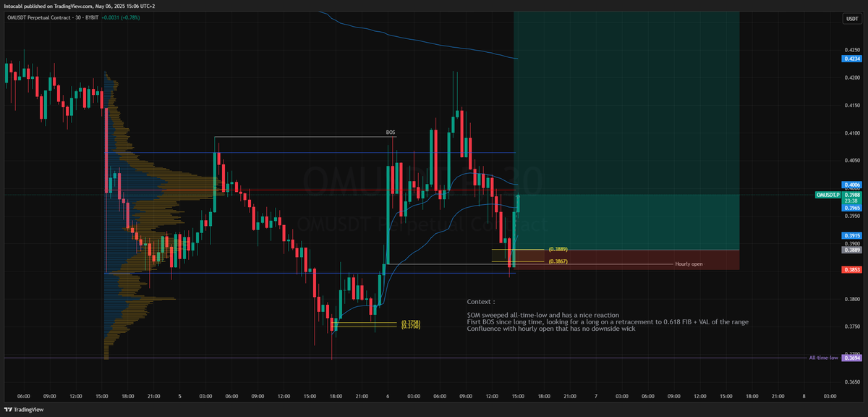This screenshot has width=868, height=417.
Task: Click the Hourly open line label
Action: point(689,264)
